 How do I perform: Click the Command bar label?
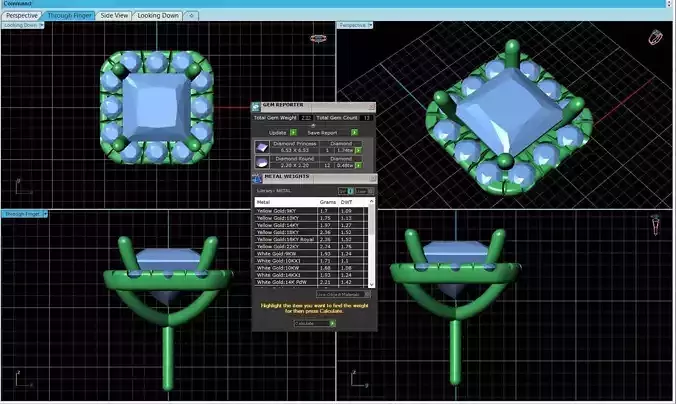[x=17, y=3]
